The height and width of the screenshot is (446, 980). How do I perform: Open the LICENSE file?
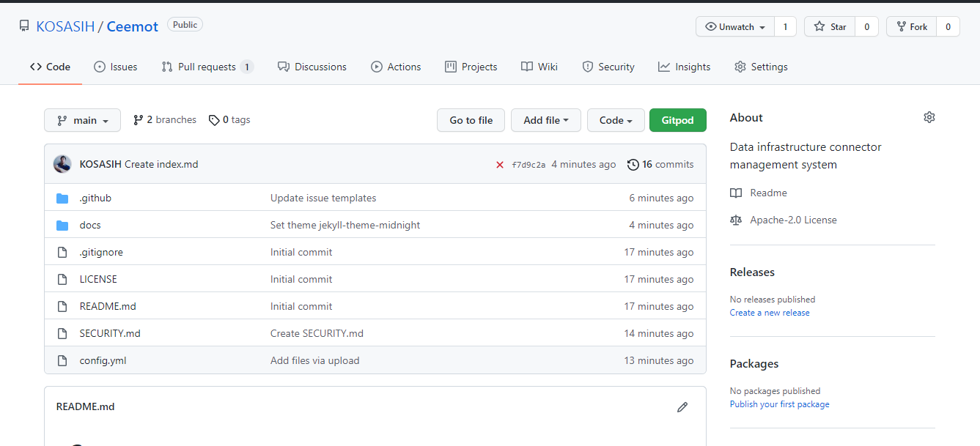click(x=98, y=279)
